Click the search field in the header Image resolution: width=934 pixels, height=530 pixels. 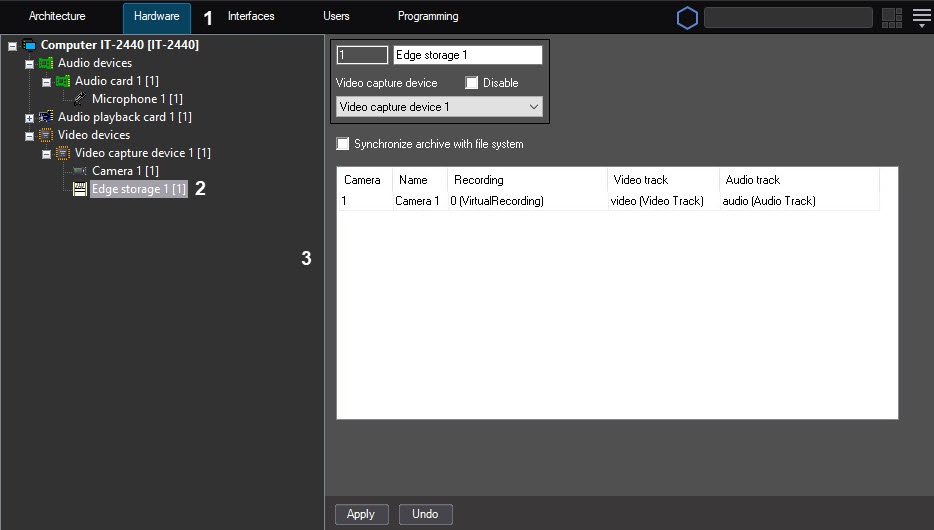coord(788,18)
